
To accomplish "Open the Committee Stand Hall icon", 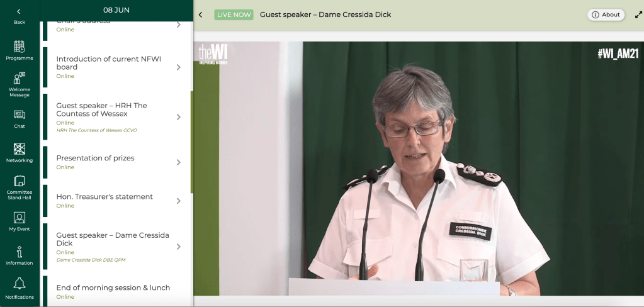I will click(20, 181).
